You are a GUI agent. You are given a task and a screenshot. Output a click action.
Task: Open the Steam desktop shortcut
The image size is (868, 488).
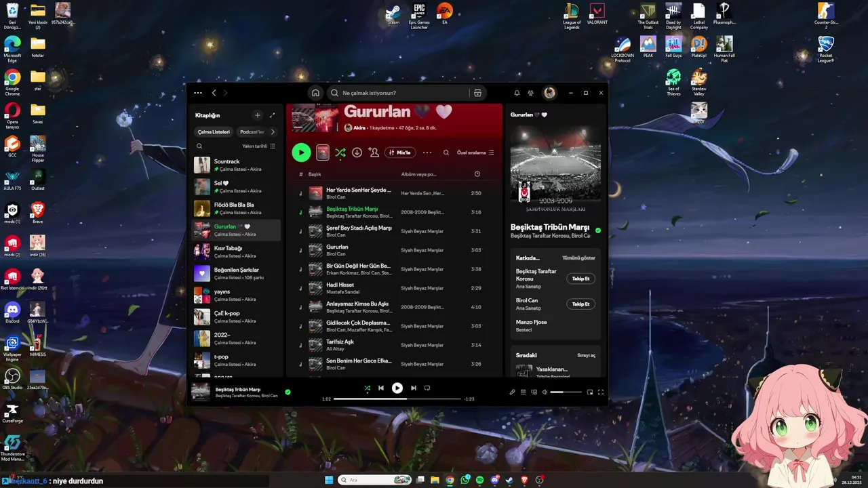tap(393, 15)
